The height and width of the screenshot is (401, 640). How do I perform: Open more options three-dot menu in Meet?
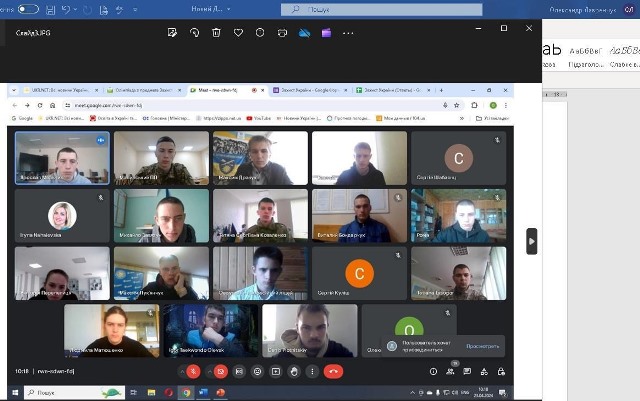coord(313,371)
